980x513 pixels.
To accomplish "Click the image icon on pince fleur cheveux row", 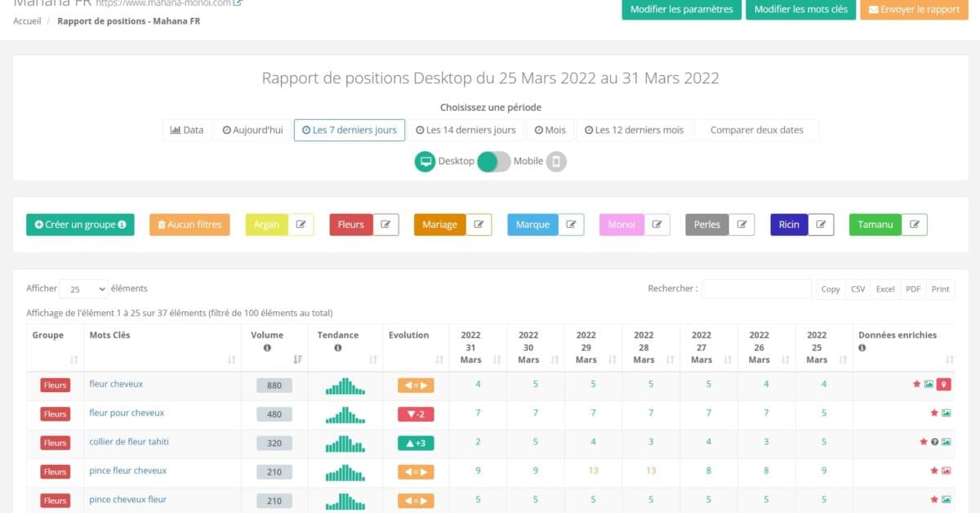I will click(x=946, y=471).
